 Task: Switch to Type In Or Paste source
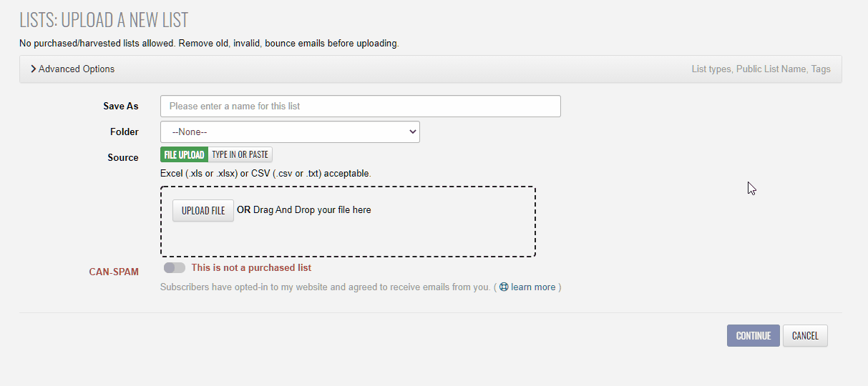240,154
